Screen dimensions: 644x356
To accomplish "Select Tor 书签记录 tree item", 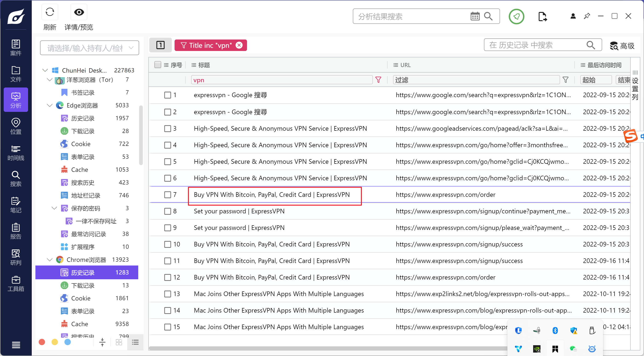I will (x=87, y=93).
